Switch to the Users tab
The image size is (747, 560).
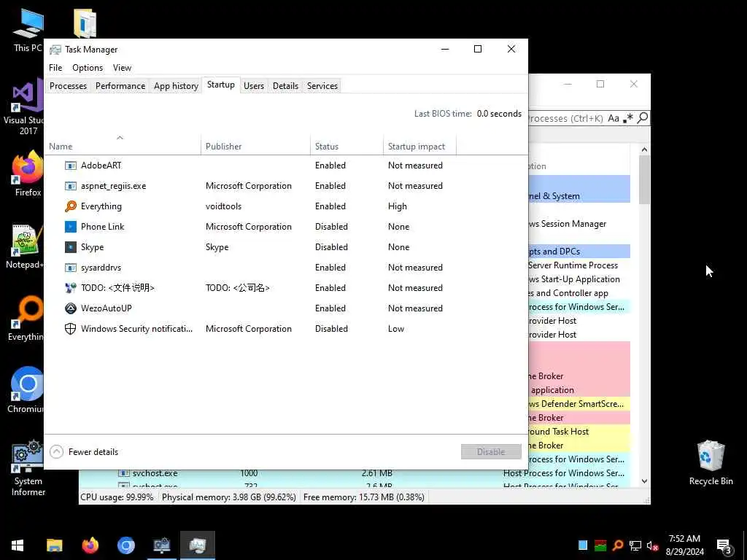click(x=253, y=86)
